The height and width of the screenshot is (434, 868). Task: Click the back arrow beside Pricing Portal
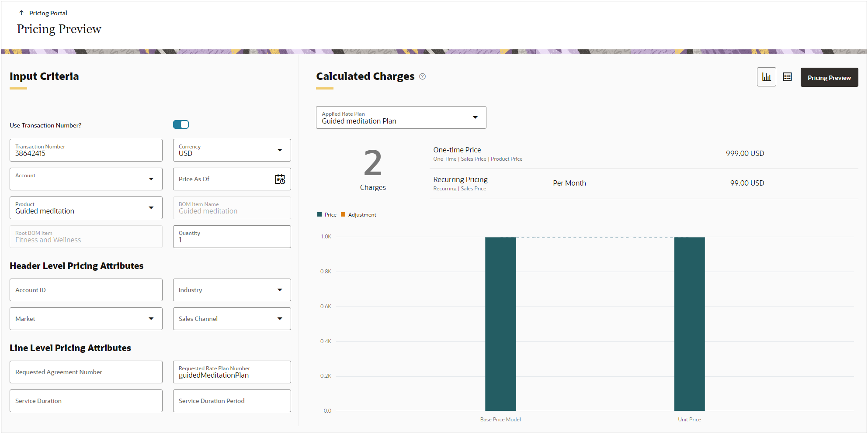pos(21,13)
